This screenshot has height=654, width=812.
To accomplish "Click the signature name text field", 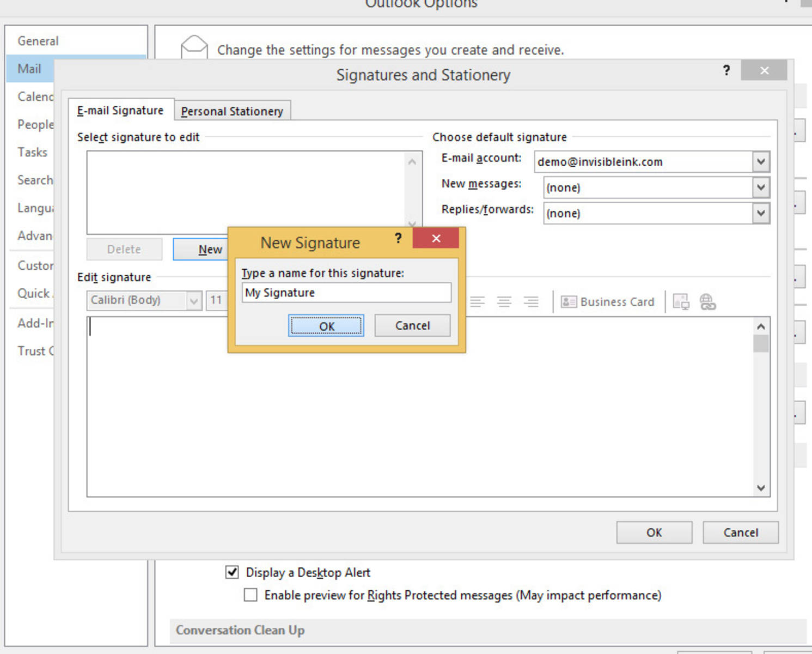I will (x=346, y=293).
